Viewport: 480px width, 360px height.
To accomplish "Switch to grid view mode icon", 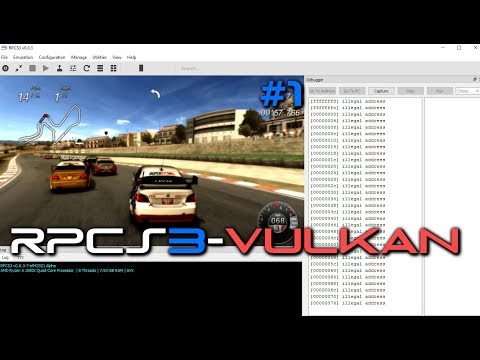I will [114, 68].
